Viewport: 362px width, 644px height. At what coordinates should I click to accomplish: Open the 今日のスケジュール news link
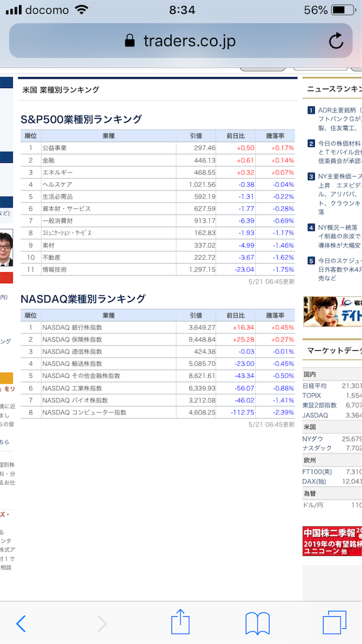point(340,269)
